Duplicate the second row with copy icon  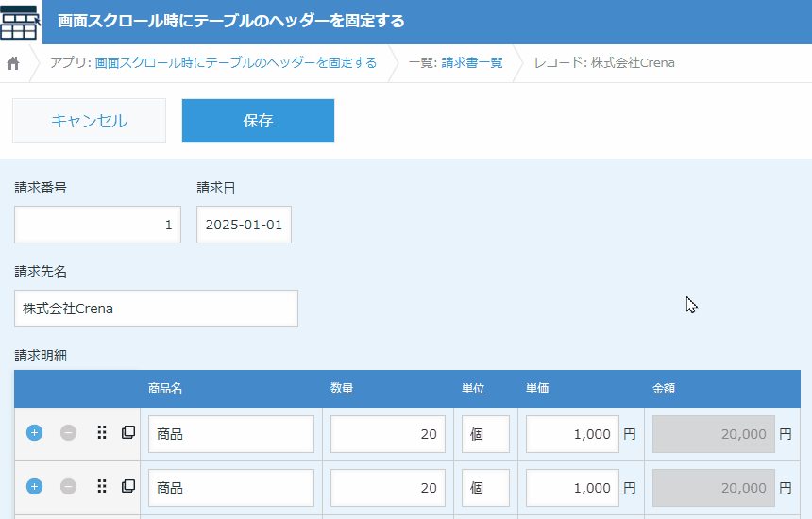(x=128, y=487)
